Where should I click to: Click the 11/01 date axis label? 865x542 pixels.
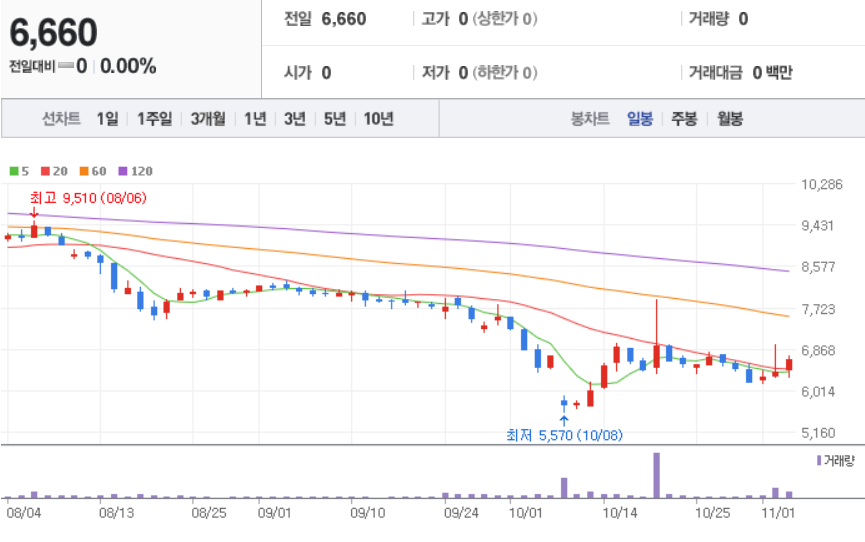click(778, 513)
